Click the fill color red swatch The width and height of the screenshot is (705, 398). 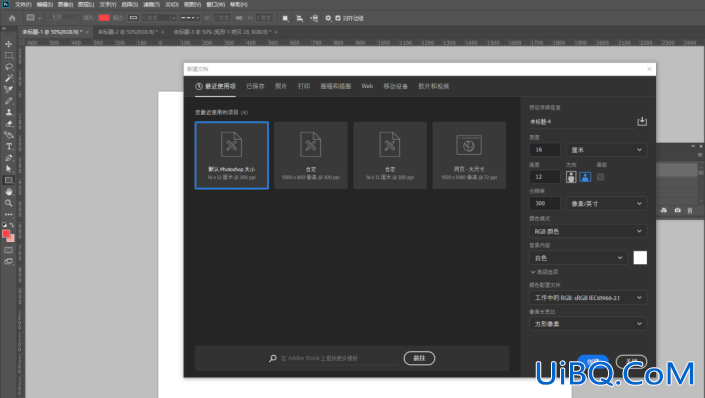pos(104,18)
